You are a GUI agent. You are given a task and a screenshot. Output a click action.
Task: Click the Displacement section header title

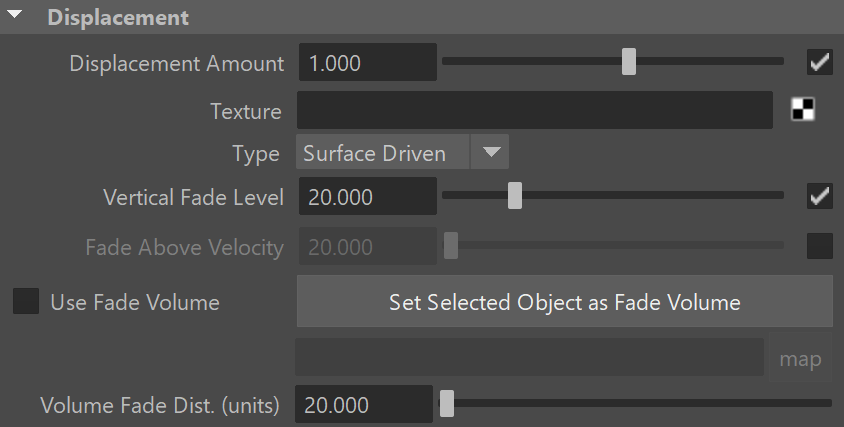[118, 17]
